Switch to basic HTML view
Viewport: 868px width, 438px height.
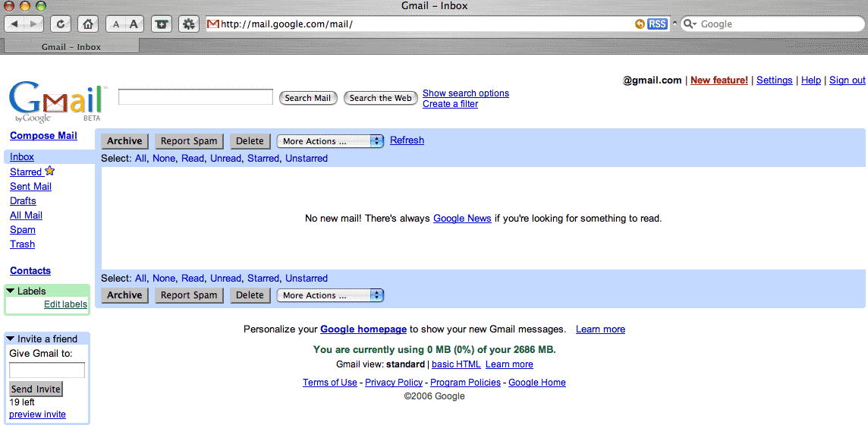(456, 364)
